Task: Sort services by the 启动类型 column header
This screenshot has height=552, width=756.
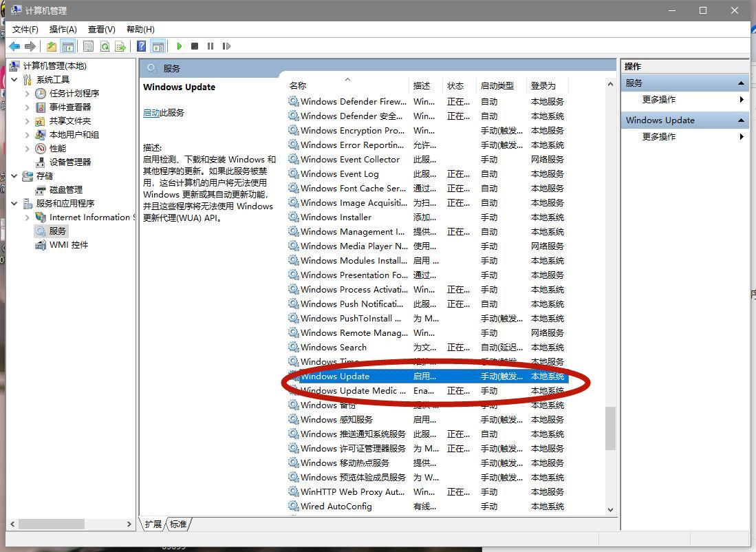Action: click(x=497, y=86)
